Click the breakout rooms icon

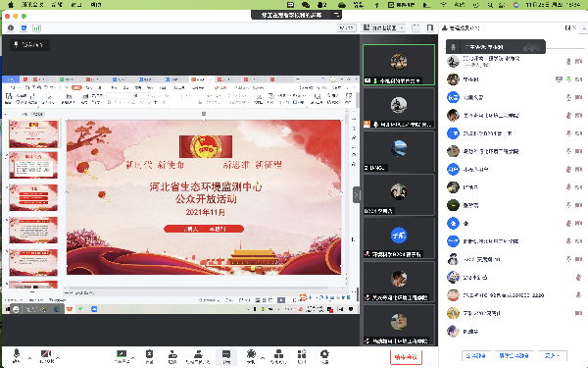tap(278, 356)
